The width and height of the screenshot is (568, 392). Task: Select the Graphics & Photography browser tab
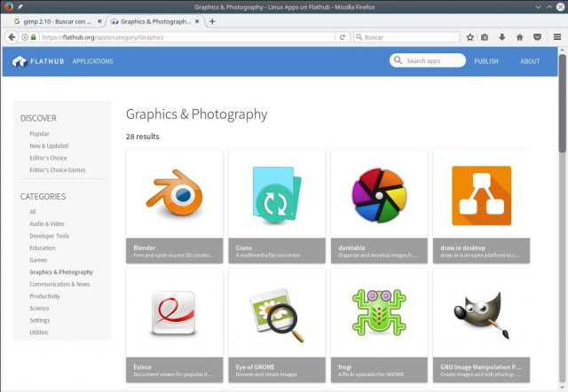point(155,21)
